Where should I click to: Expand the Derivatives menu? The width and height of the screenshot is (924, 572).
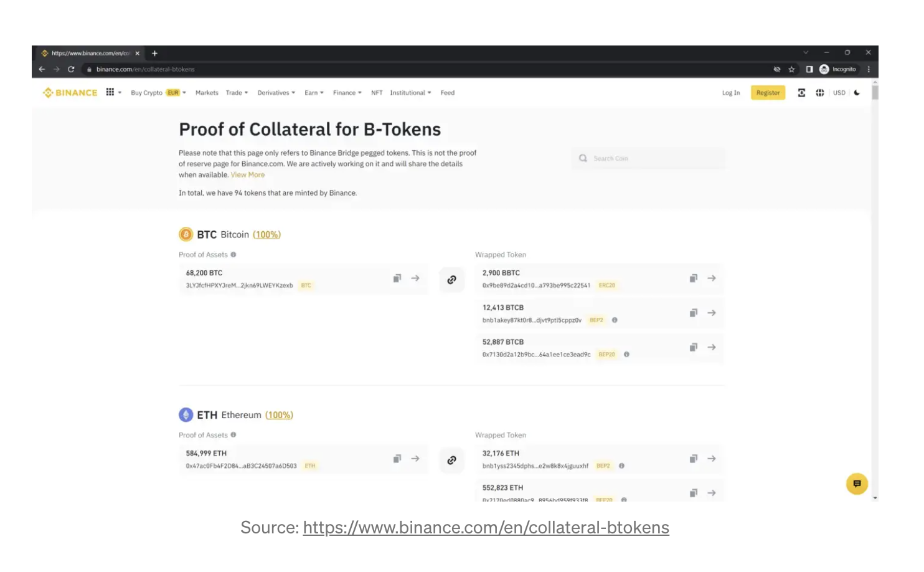[x=276, y=93]
